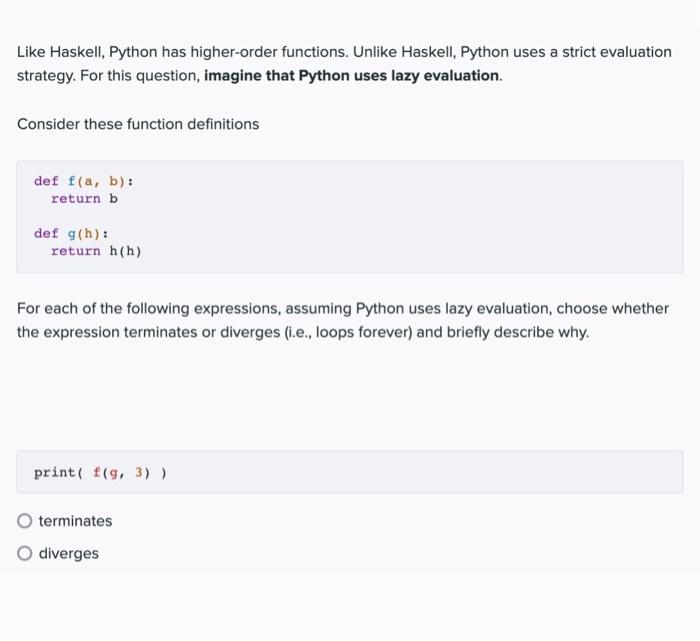Click the 'def g(h):' code line
The width and height of the screenshot is (700, 641).
pyautogui.click(x=71, y=233)
